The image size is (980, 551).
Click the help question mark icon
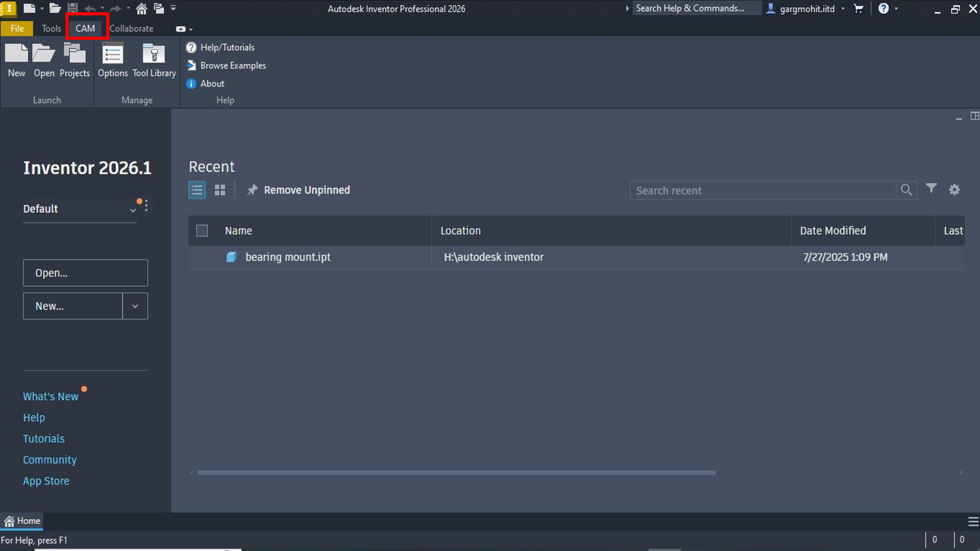[883, 8]
